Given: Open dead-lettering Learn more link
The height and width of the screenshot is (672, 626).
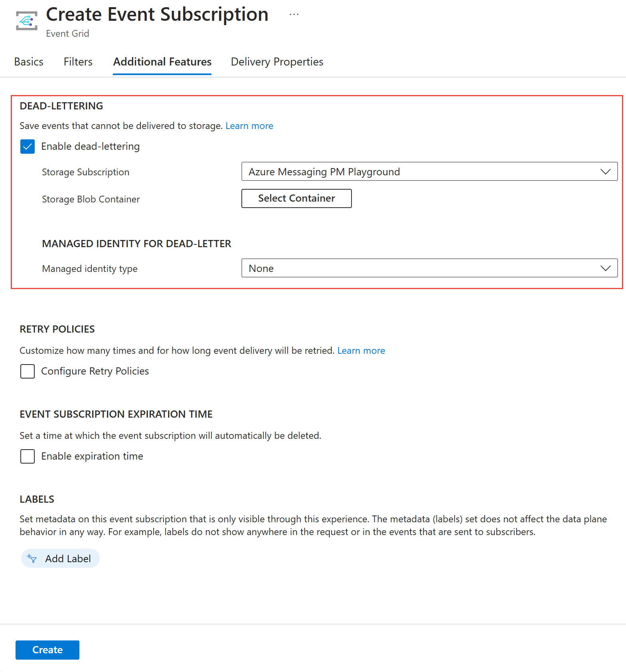Looking at the screenshot, I should (249, 126).
